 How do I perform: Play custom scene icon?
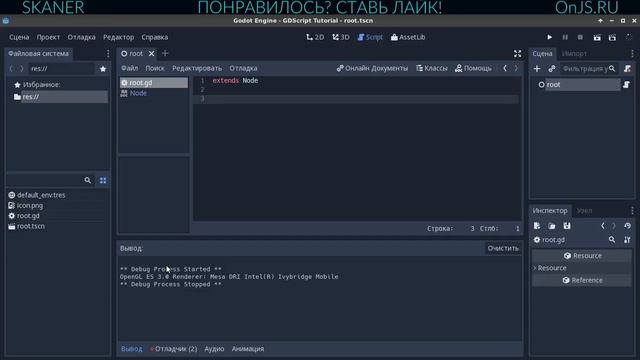[612, 37]
